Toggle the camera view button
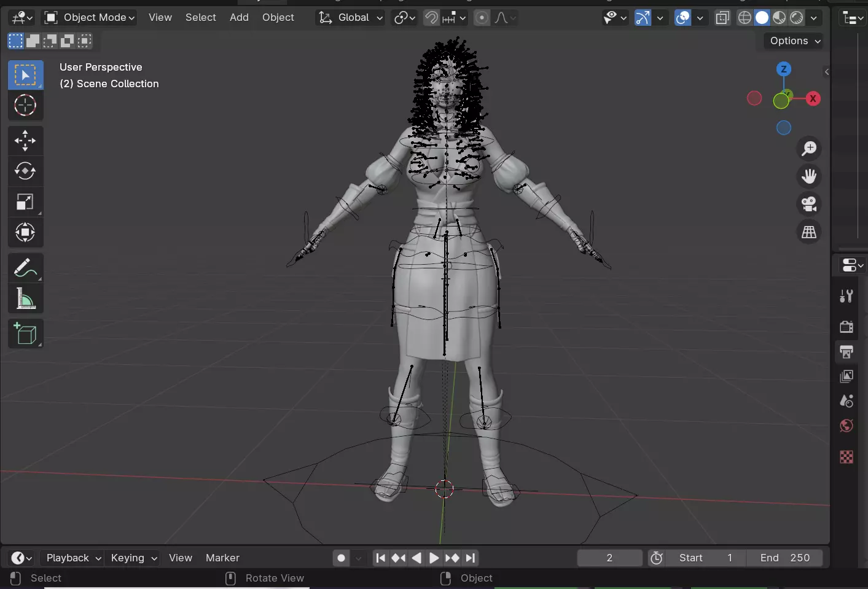Viewport: 868px width, 589px height. [809, 204]
